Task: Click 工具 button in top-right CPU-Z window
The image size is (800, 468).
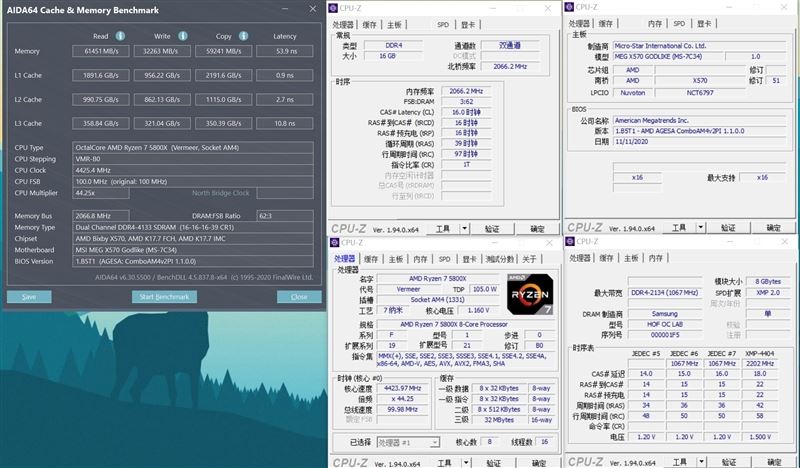Action: 679,228
